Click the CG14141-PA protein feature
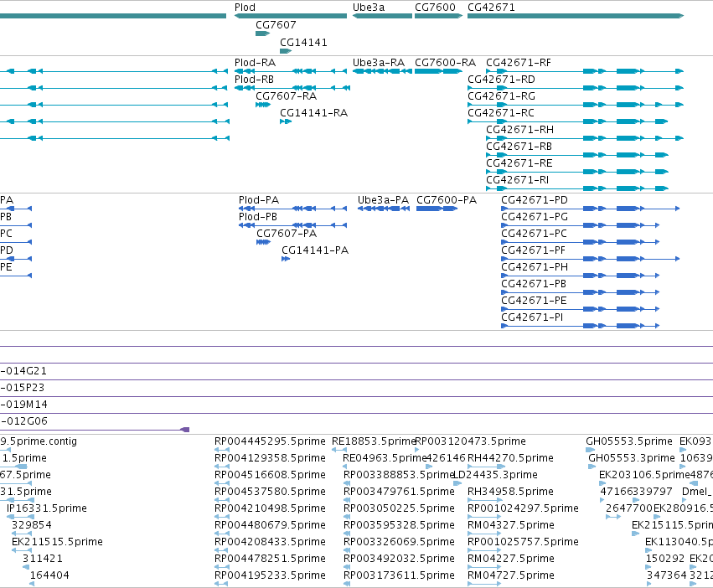This screenshot has height=588, width=713. pos(286,259)
